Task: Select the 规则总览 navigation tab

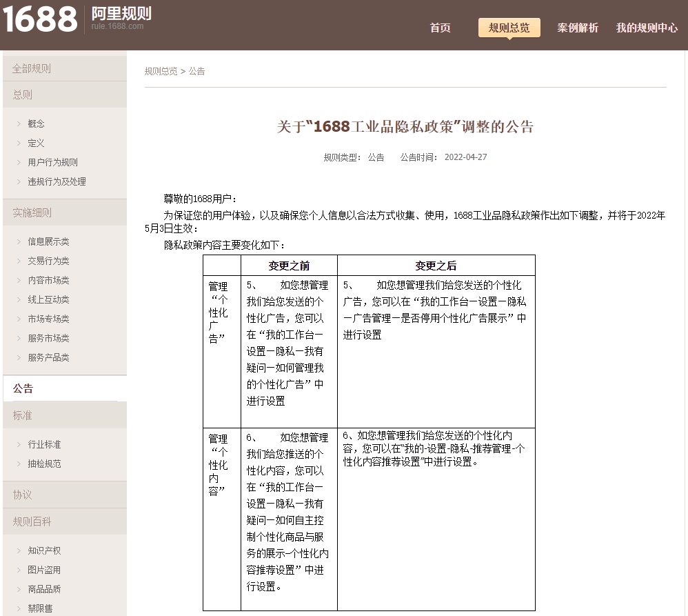Action: click(x=509, y=28)
